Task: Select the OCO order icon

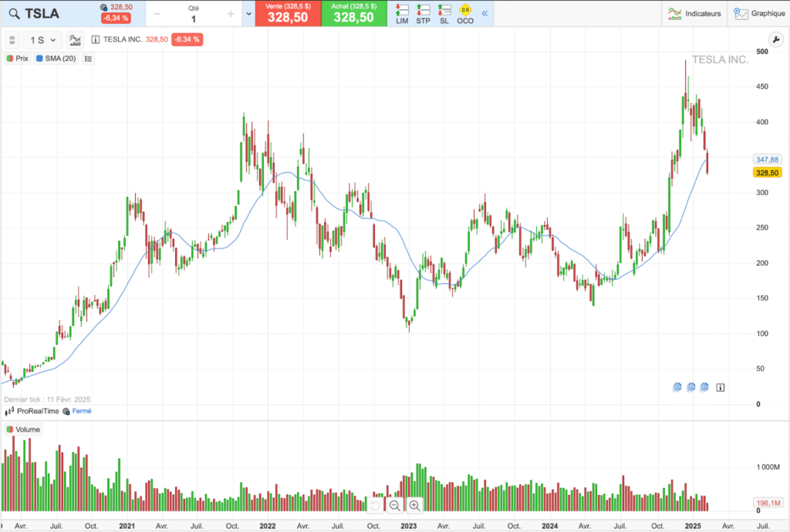Action: [465, 14]
